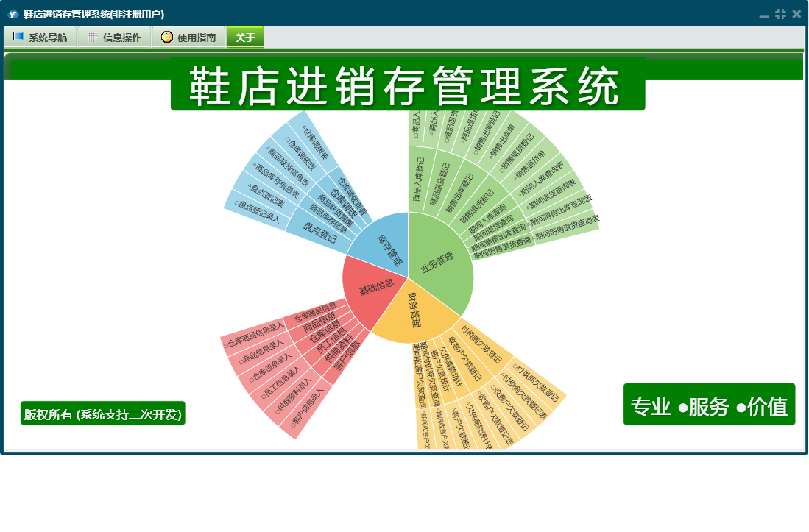Close the application window
Viewport: 809px width, 532px height.
click(x=796, y=14)
